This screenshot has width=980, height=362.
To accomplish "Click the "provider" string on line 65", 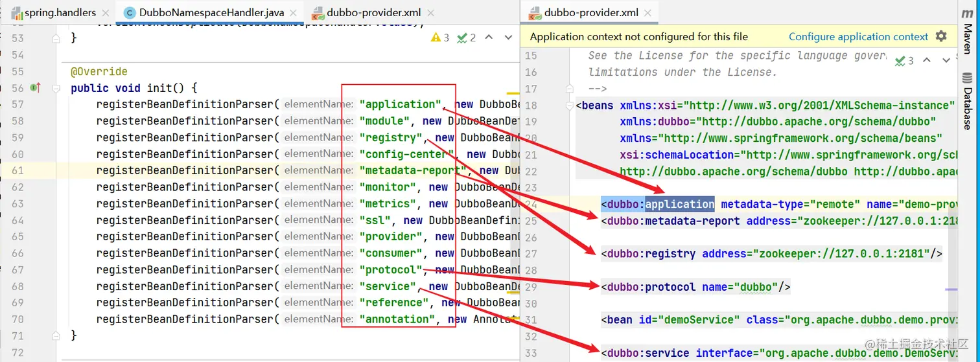I will click(x=391, y=236).
